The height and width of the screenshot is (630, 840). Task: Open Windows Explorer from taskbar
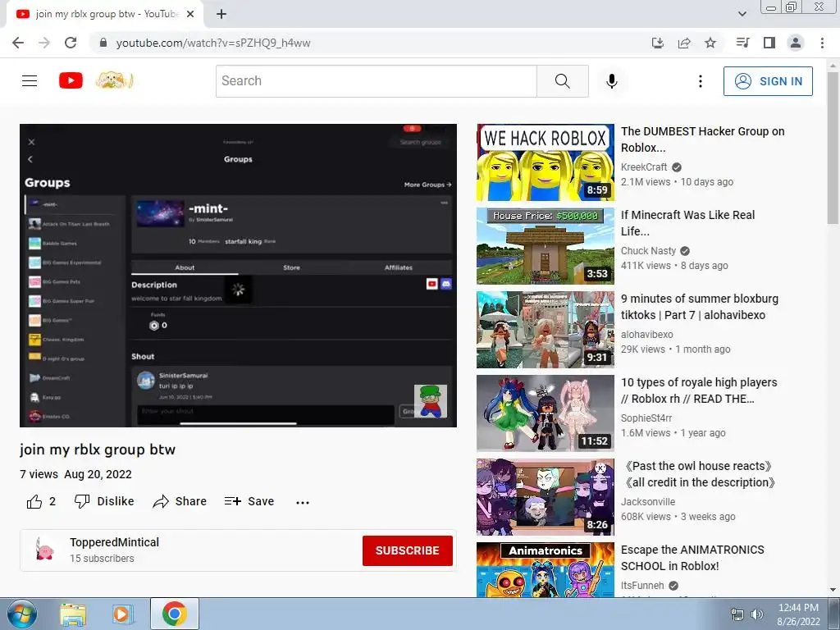coord(72,614)
